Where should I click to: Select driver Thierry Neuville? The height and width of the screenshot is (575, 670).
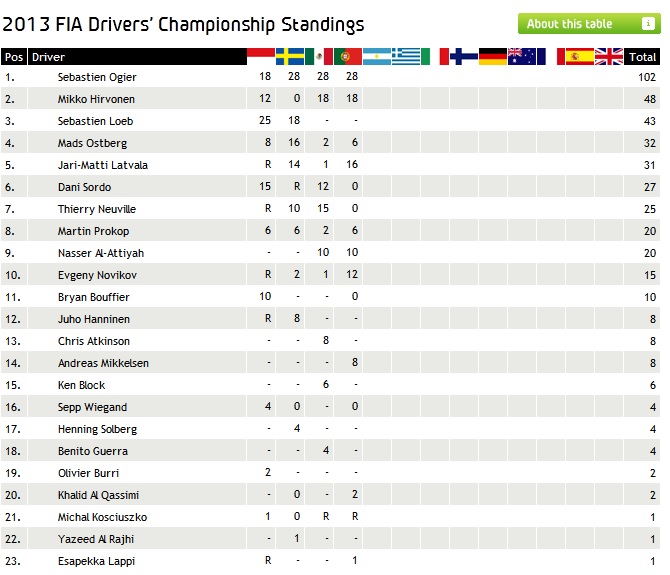click(97, 209)
